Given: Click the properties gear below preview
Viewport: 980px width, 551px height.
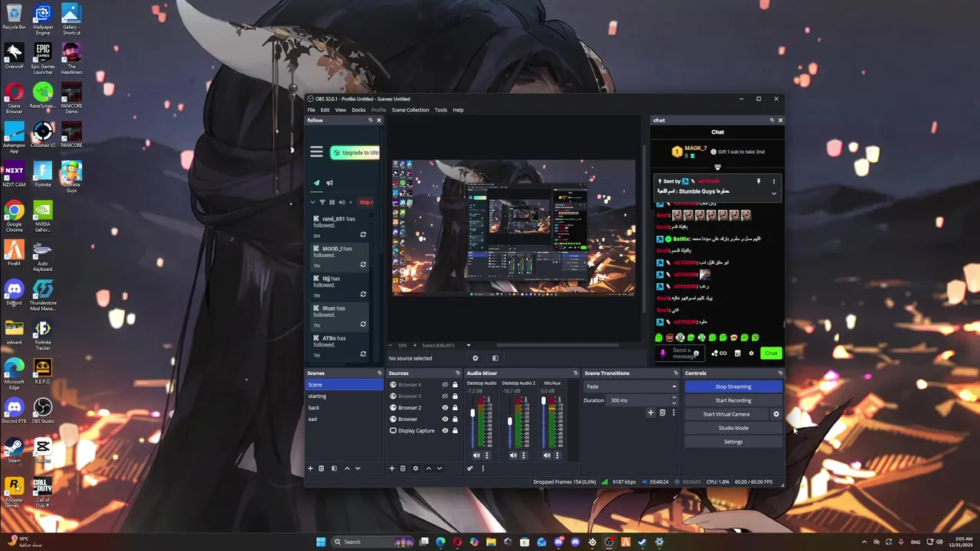Looking at the screenshot, I should pyautogui.click(x=475, y=358).
